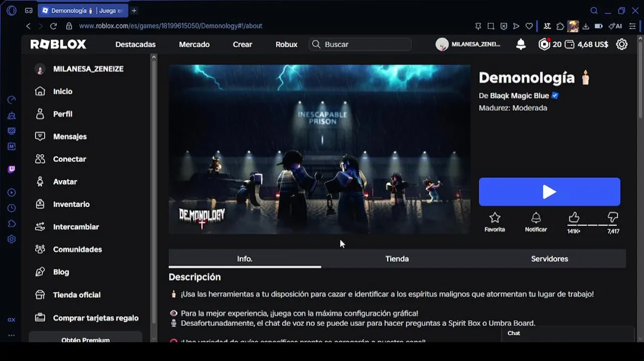Open Conectar in the sidebar
This screenshot has height=361, width=644.
coord(61,159)
